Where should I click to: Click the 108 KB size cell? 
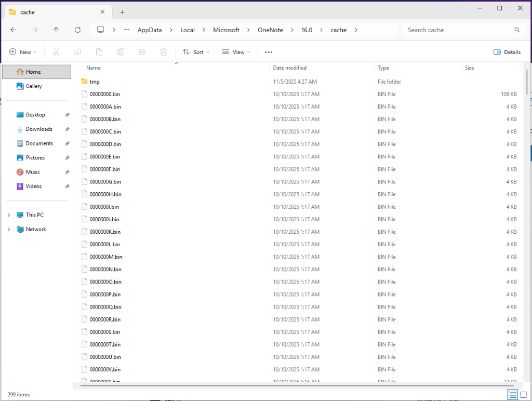[509, 94]
